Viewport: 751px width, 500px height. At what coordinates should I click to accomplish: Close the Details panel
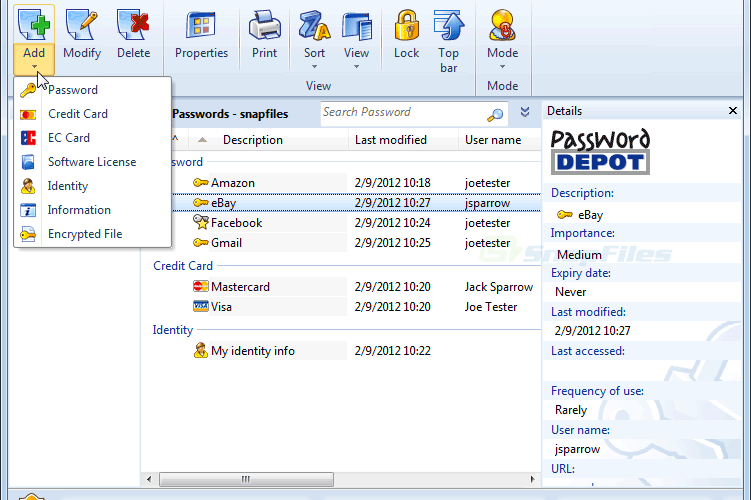(x=733, y=111)
